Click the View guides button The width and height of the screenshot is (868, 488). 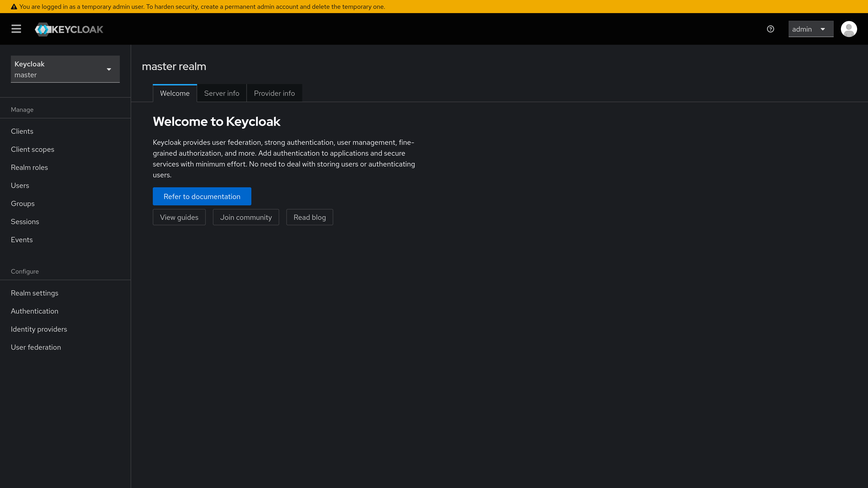click(179, 217)
